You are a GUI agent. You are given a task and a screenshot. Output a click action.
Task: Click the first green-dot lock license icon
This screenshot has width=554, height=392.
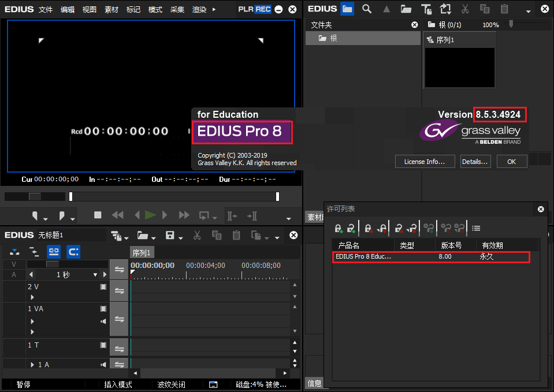(338, 228)
